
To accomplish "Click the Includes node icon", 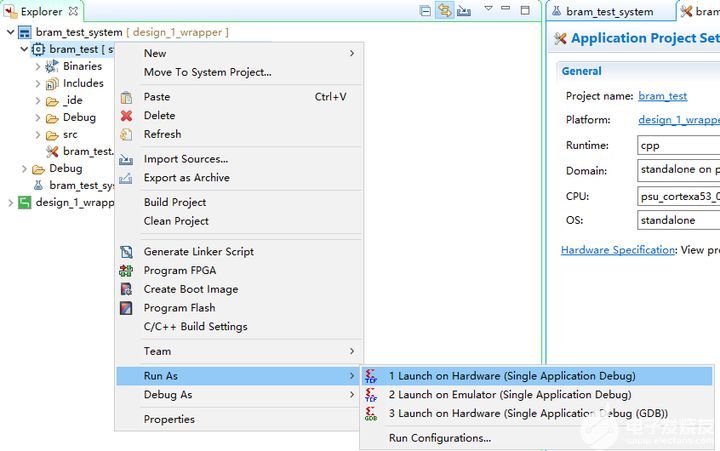I will (x=52, y=84).
